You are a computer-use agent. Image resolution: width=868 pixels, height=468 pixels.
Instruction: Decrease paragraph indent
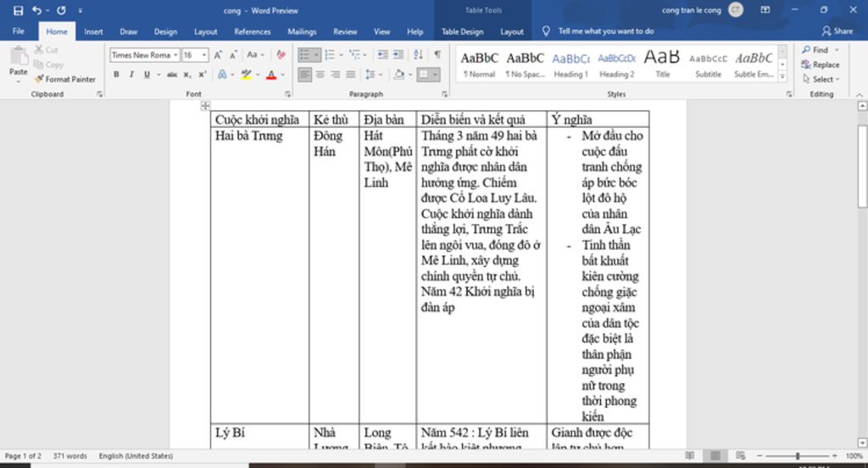tap(382, 54)
